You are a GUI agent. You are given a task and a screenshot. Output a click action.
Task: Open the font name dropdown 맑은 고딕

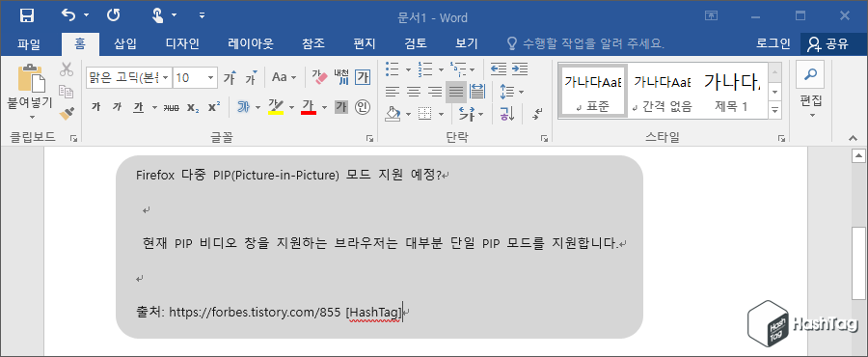pos(166,77)
